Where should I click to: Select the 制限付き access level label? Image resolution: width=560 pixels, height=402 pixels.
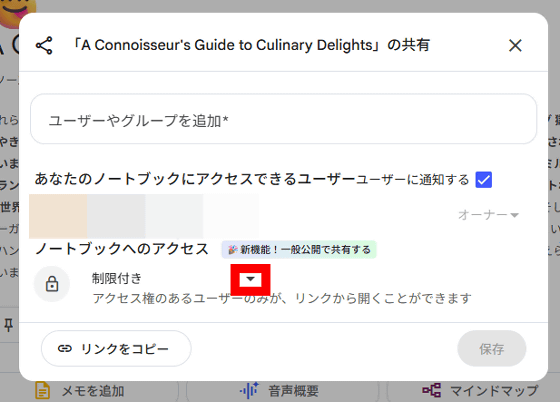pos(116,278)
